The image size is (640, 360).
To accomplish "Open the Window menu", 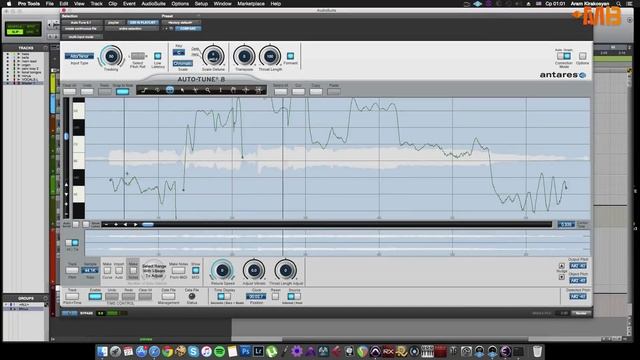I will pos(222,4).
